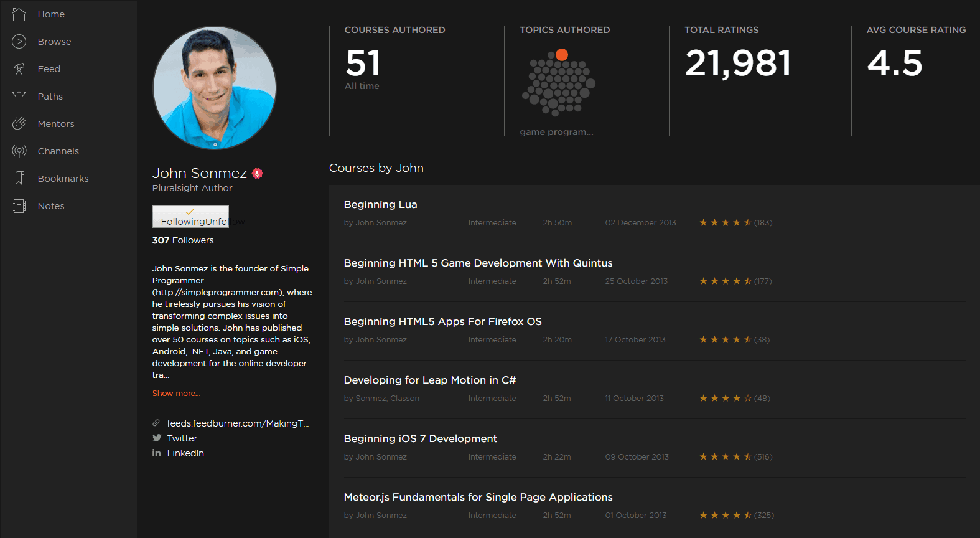Click the link chain icon beside the feedburner URL
980x538 pixels.
[x=156, y=423]
